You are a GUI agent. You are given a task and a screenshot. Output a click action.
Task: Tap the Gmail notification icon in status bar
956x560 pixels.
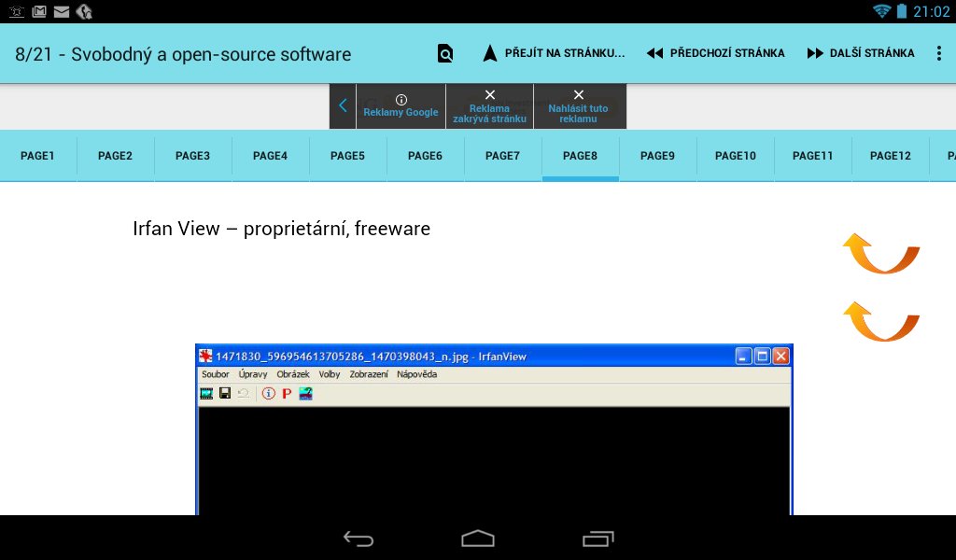(x=39, y=11)
